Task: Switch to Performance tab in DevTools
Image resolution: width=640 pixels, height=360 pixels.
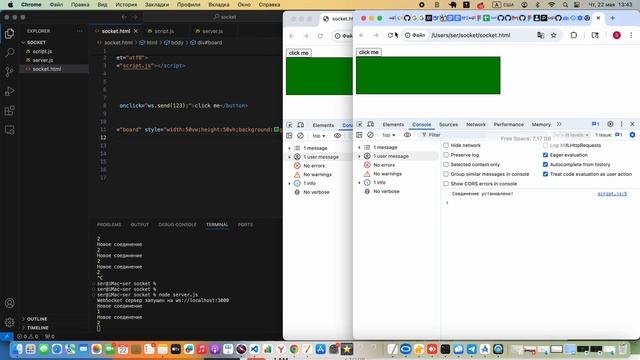Action: (x=509, y=124)
